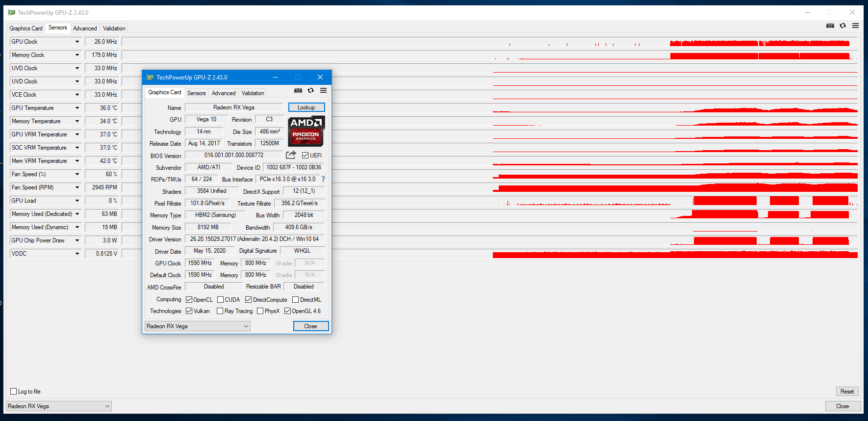Open the GPU Clock sensor dropdown

click(77, 42)
